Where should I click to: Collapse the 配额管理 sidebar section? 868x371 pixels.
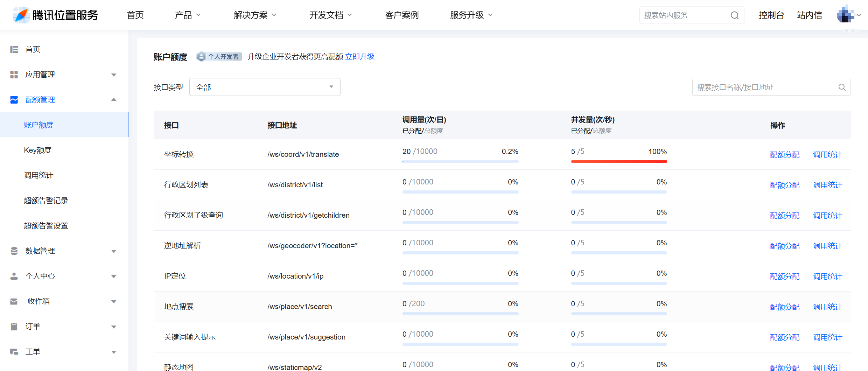[x=113, y=100]
